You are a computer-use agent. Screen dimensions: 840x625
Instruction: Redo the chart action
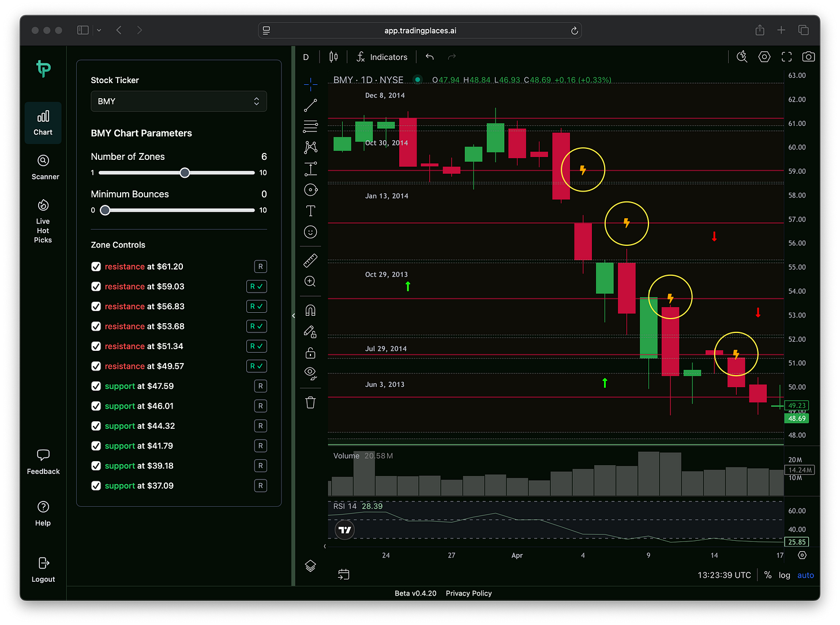[452, 57]
